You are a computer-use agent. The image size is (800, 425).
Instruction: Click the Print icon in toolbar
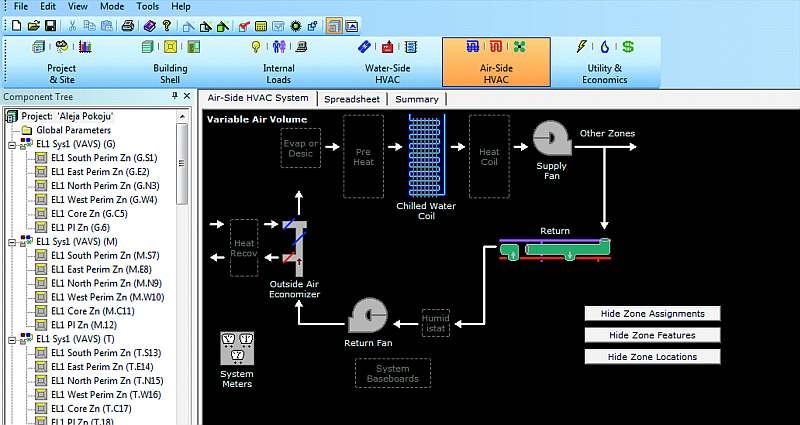(128, 26)
